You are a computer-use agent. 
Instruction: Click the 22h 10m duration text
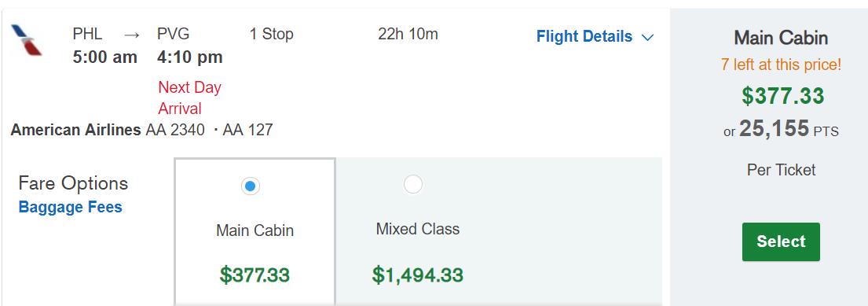[x=408, y=35]
